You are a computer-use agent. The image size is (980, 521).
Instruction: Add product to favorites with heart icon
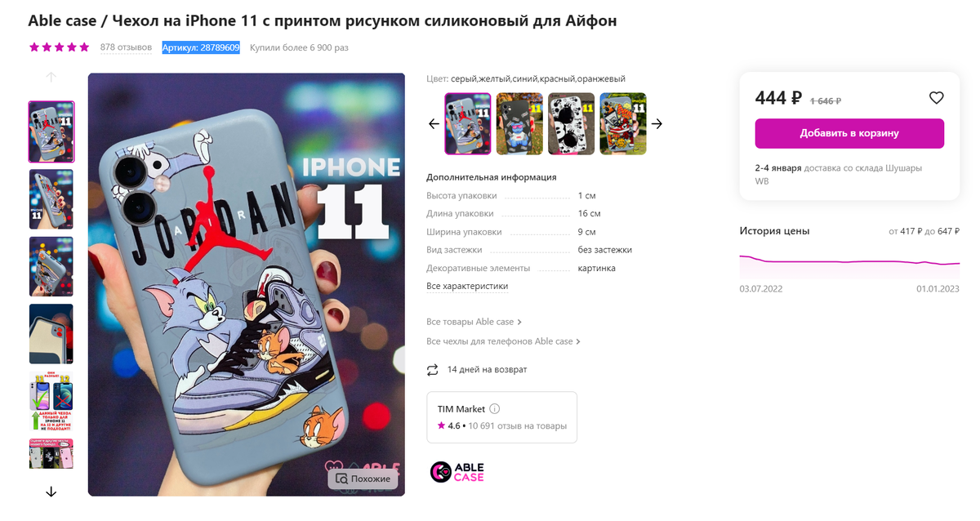[936, 98]
